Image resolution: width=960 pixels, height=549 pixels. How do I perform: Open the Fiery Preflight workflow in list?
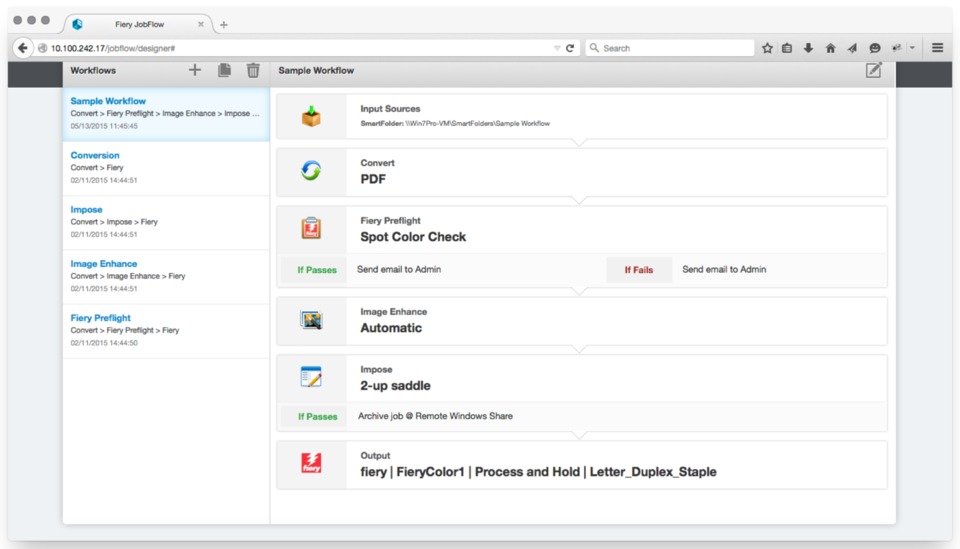(166, 331)
